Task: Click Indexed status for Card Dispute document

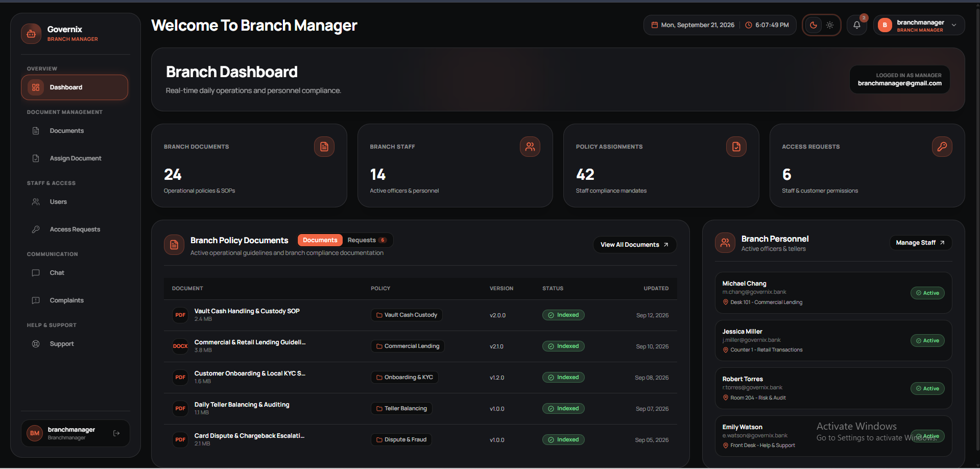Action: coord(563,440)
